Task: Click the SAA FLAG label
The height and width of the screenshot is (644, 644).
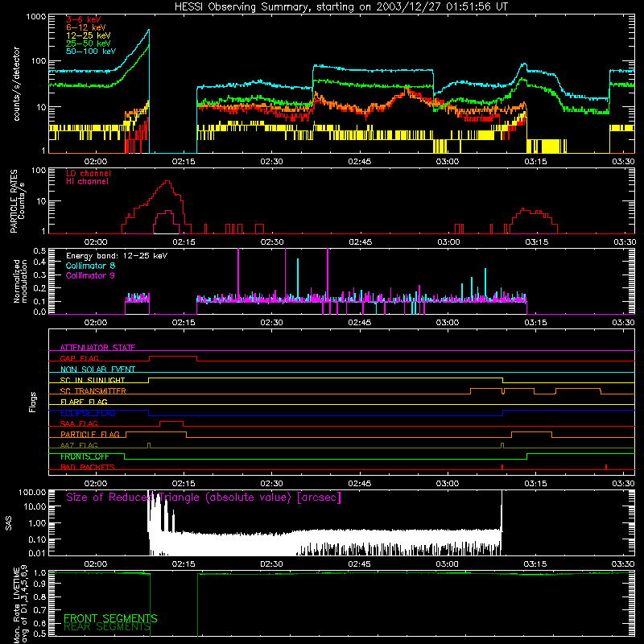Action: pyautogui.click(x=79, y=423)
